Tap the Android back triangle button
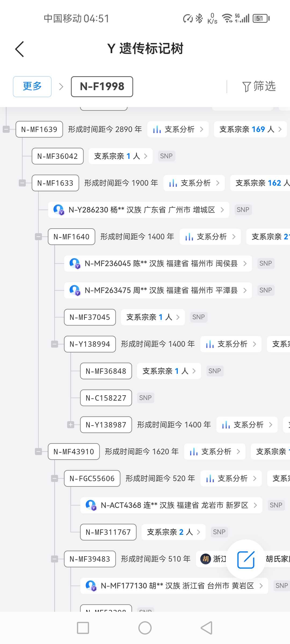 coord(206,628)
